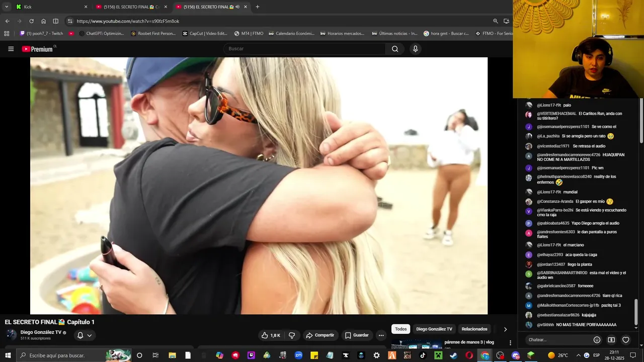Open the 'hora gmt - Buscar c...' bookmark
Viewport: 644px width, 362px height.
[446, 34]
